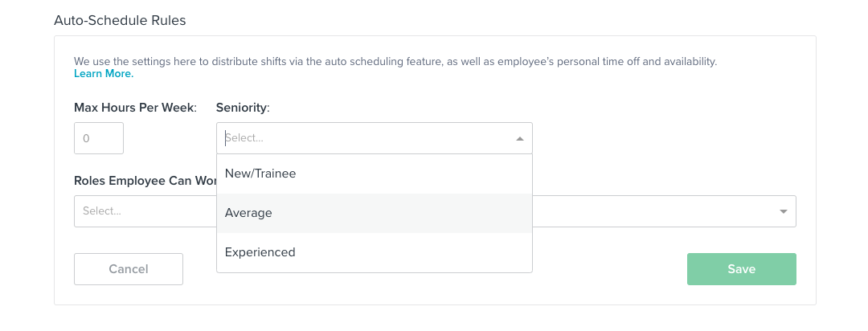This screenshot has height=331, width=868.
Task: Click the Select placeholder in the roles box
Action: click(x=102, y=210)
